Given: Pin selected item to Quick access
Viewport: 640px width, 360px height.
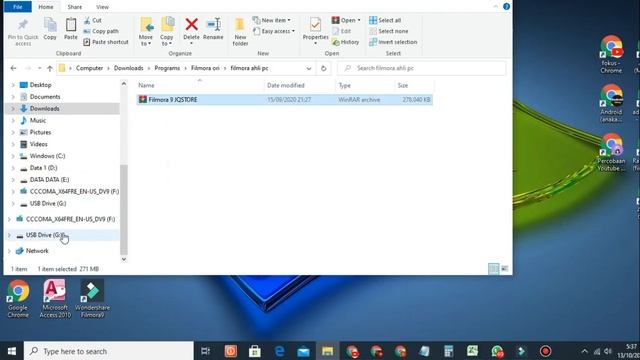Looking at the screenshot, I should pyautogui.click(x=23, y=31).
